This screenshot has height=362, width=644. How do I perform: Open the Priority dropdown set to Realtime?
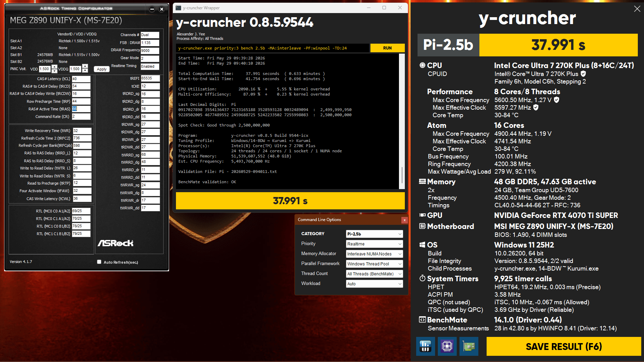click(x=374, y=244)
